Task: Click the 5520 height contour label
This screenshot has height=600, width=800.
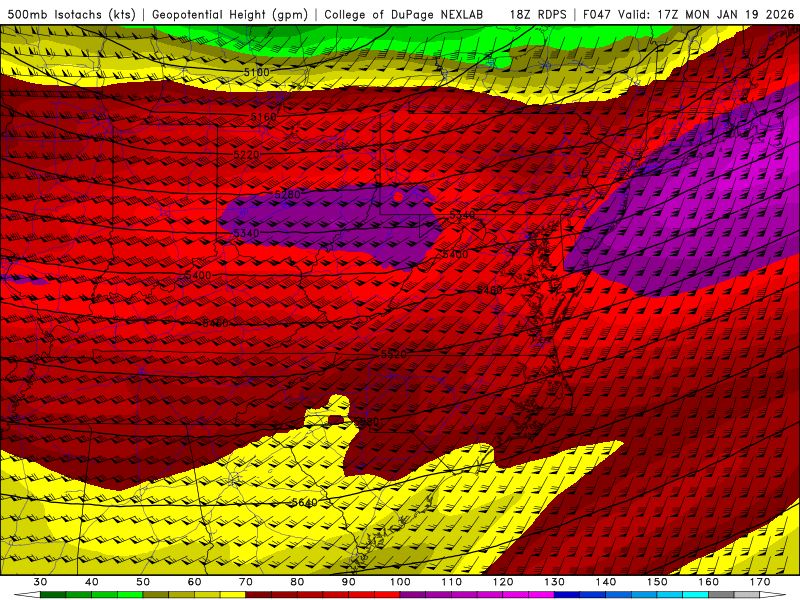Action: [x=394, y=354]
